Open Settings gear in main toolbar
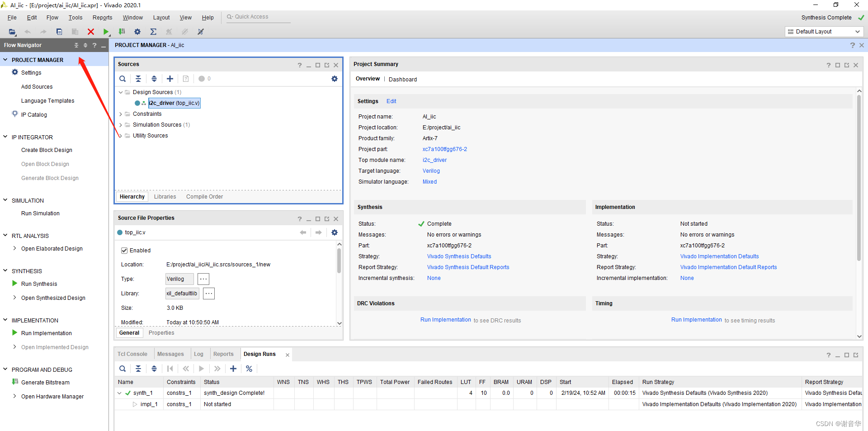Screen dimensions: 868x431 pos(137,32)
